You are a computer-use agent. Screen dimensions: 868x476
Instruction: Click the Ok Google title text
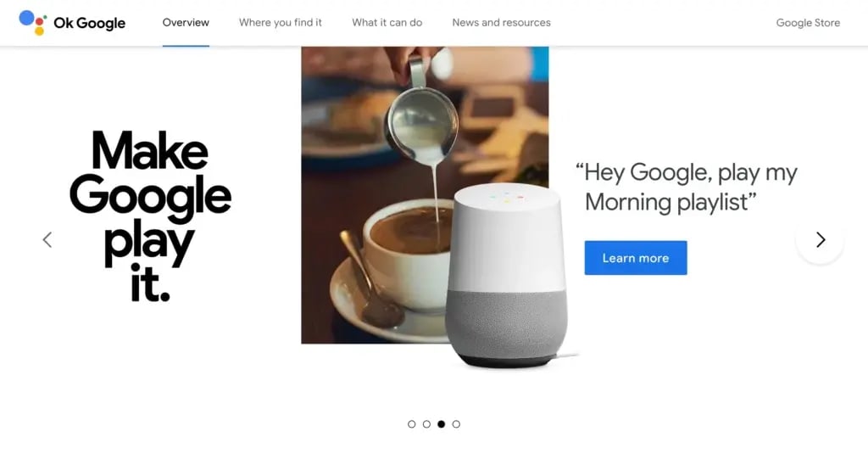(x=89, y=23)
